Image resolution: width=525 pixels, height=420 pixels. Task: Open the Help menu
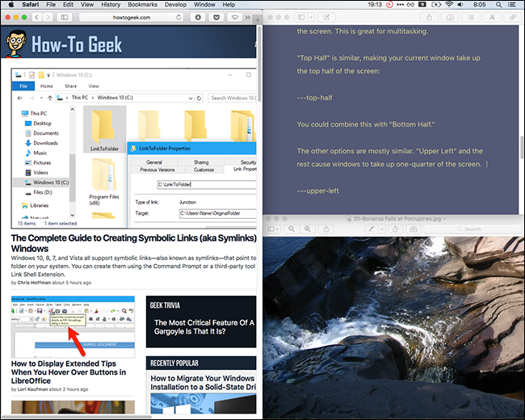(x=229, y=5)
